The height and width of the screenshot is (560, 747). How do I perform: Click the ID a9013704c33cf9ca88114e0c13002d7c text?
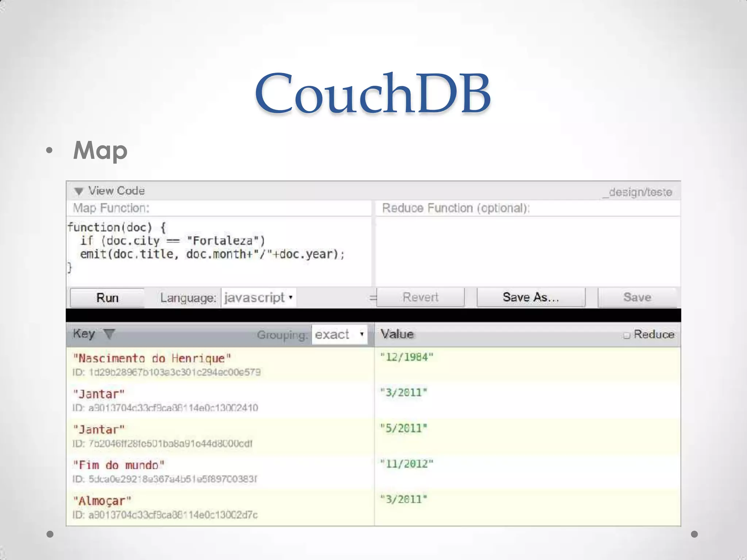pos(165,515)
